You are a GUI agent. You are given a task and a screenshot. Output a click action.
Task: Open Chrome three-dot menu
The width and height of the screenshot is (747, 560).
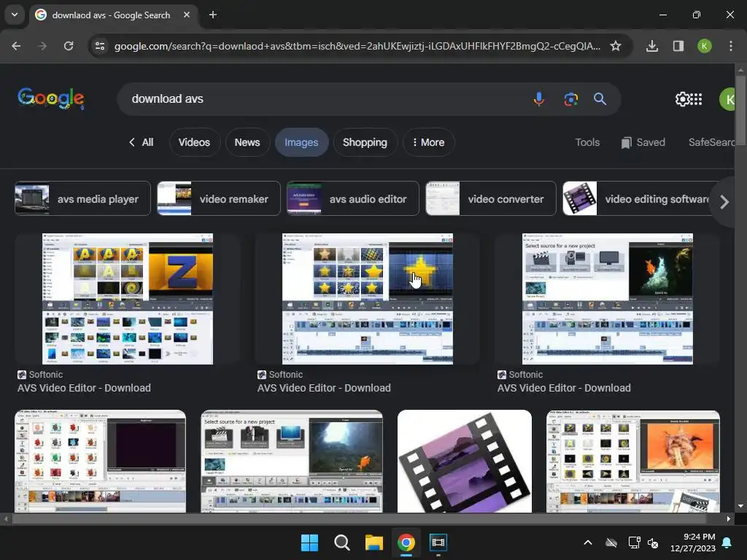(730, 46)
